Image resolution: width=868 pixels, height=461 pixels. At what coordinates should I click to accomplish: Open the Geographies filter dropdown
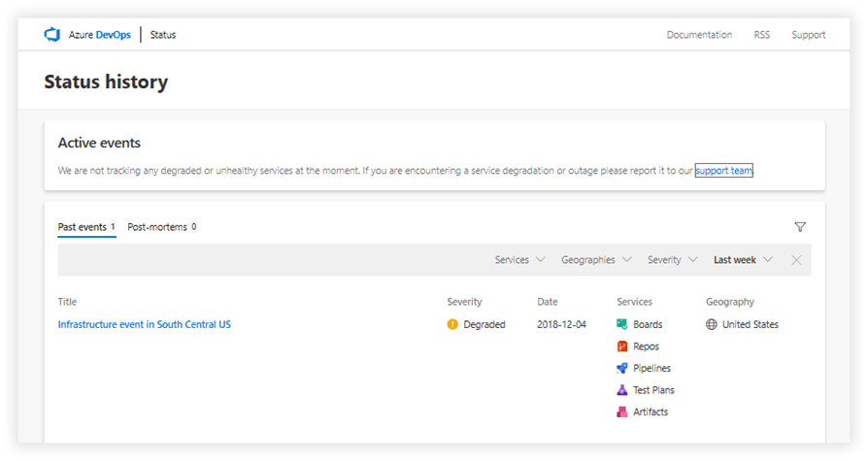[x=596, y=260]
